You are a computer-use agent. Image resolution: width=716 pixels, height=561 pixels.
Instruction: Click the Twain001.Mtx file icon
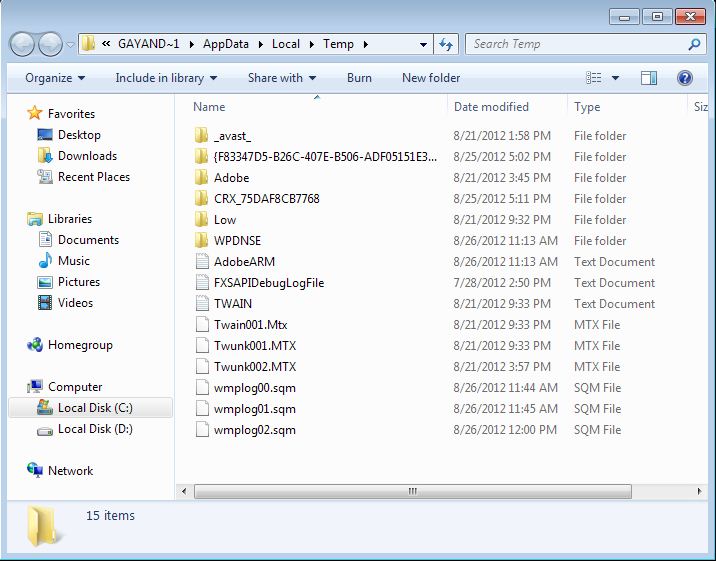point(202,325)
